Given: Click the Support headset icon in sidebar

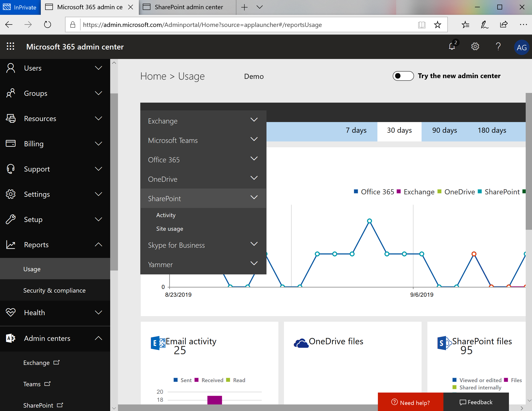Looking at the screenshot, I should [x=11, y=169].
